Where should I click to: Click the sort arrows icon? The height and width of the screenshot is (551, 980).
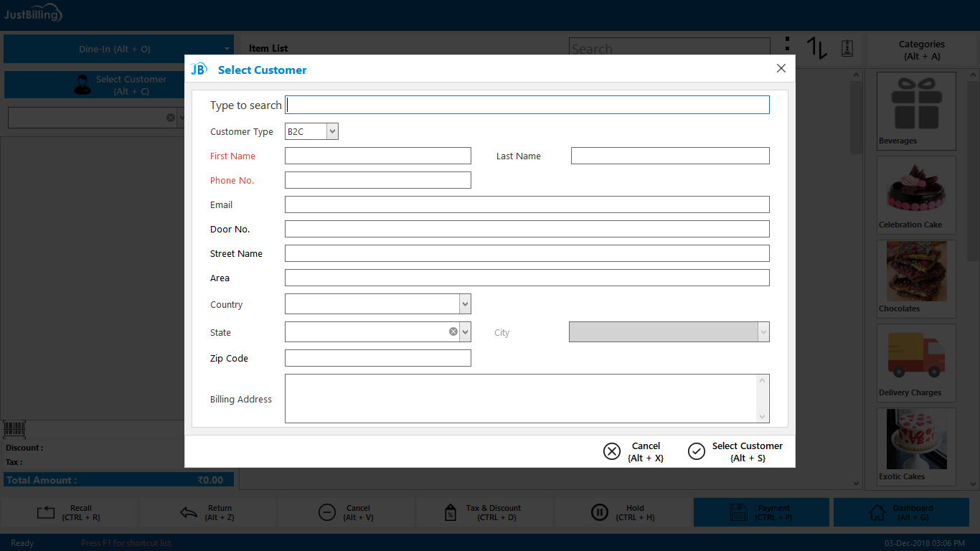(x=816, y=48)
